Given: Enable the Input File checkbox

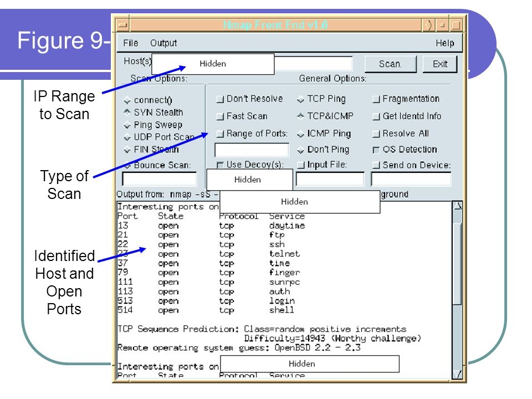Looking at the screenshot, I should (301, 165).
